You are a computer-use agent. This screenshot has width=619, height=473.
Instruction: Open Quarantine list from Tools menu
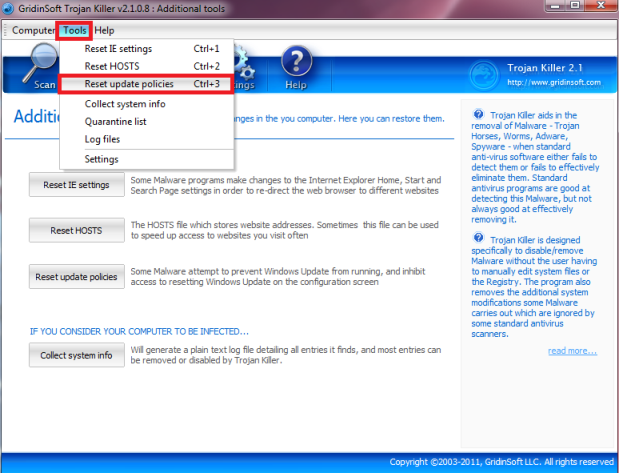(146, 122)
